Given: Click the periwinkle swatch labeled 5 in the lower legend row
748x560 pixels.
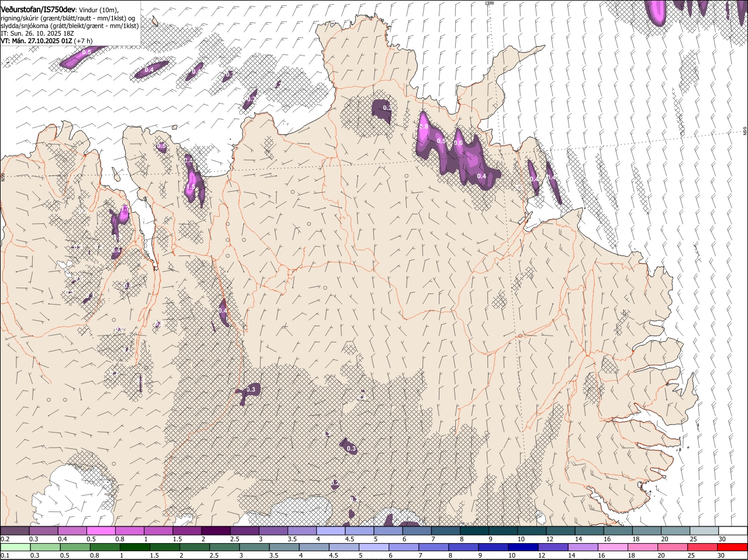Looking at the screenshot, I should [x=375, y=548].
